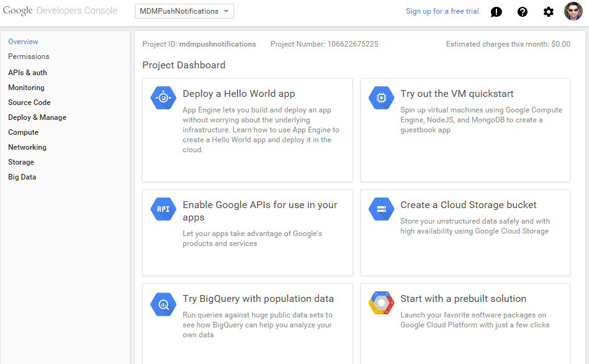Click the App Engine hexagon icon
This screenshot has height=364, width=589.
point(163,98)
